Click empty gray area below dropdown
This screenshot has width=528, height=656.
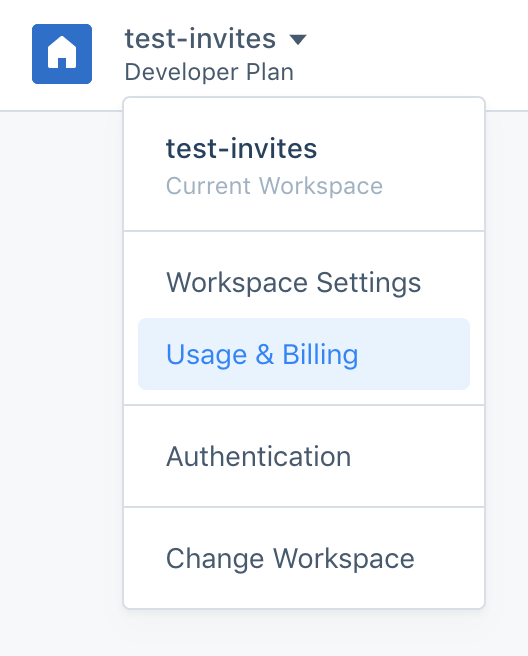point(264,634)
